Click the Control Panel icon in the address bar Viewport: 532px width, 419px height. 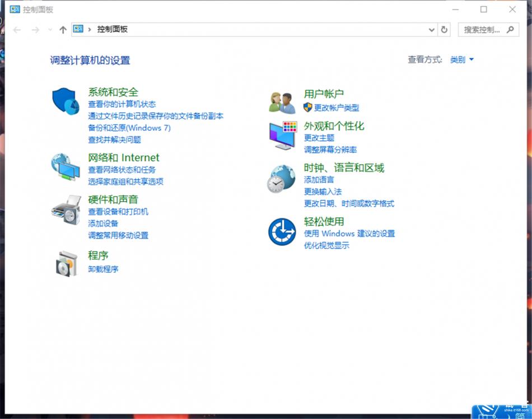pyautogui.click(x=78, y=29)
